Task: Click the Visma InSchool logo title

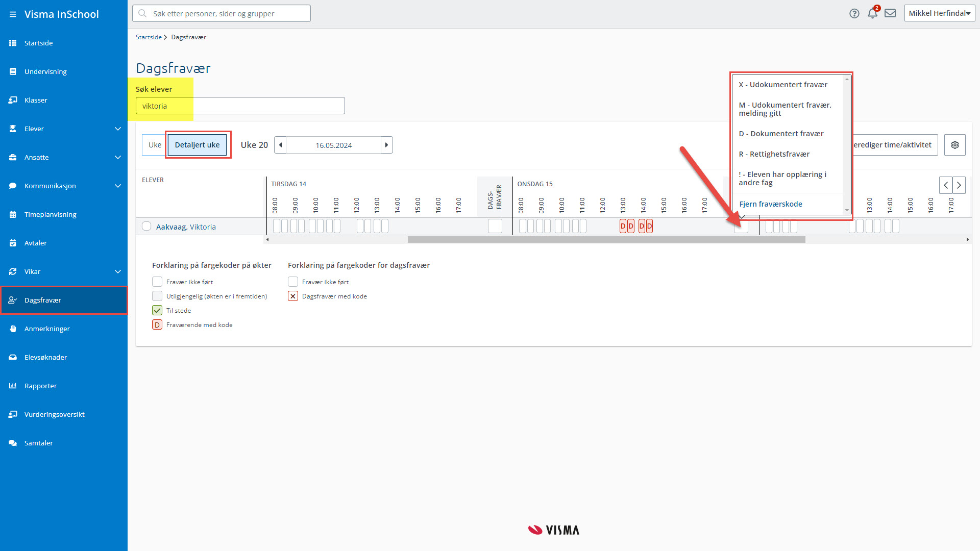Action: pyautogui.click(x=61, y=14)
